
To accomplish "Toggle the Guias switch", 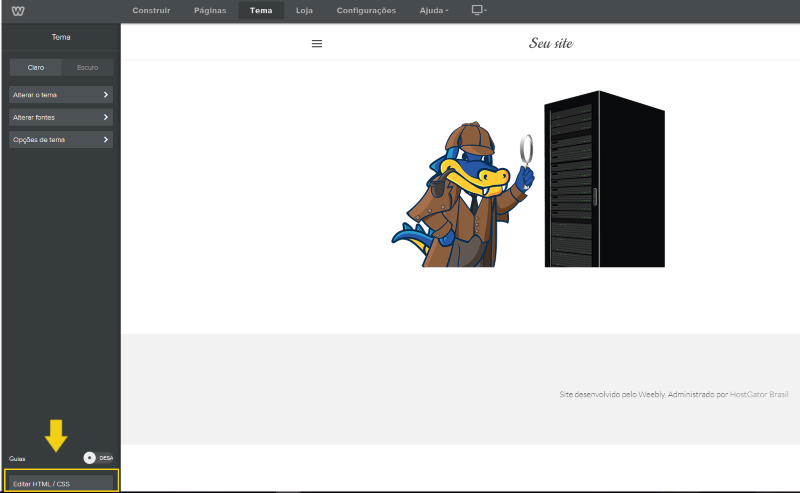I will click(x=98, y=458).
